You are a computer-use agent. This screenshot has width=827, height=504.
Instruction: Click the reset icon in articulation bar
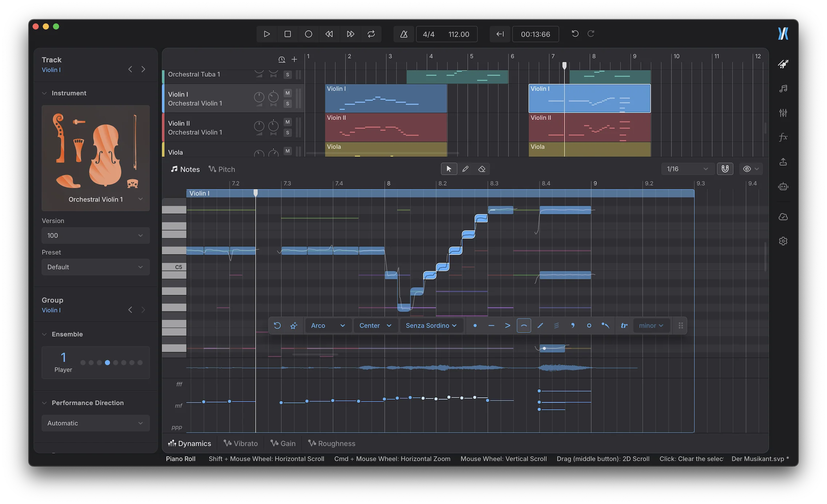click(277, 326)
